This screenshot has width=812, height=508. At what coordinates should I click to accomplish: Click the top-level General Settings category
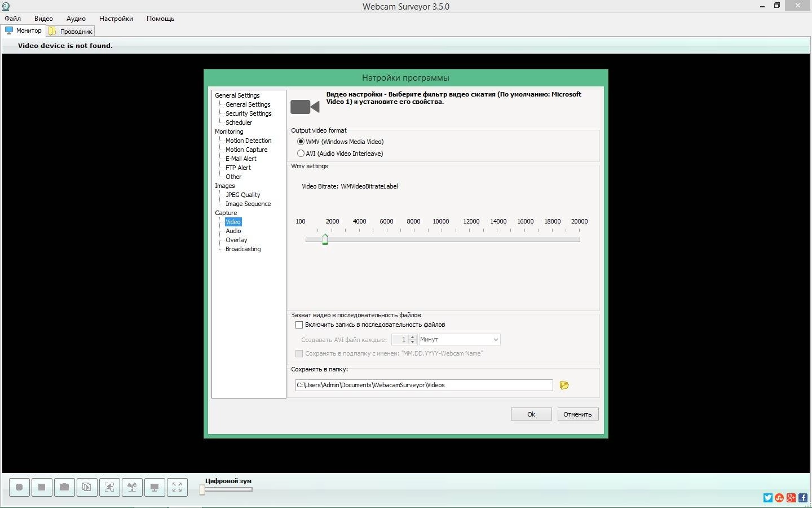pos(237,95)
